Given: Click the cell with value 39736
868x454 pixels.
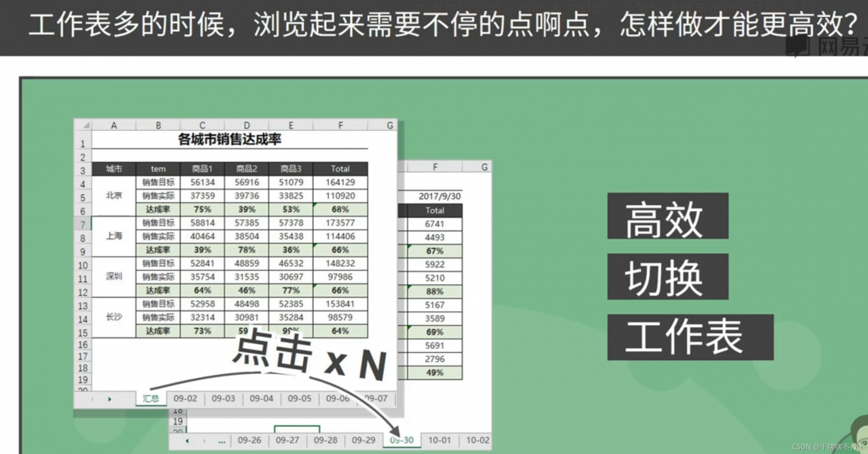Looking at the screenshot, I should (246, 196).
